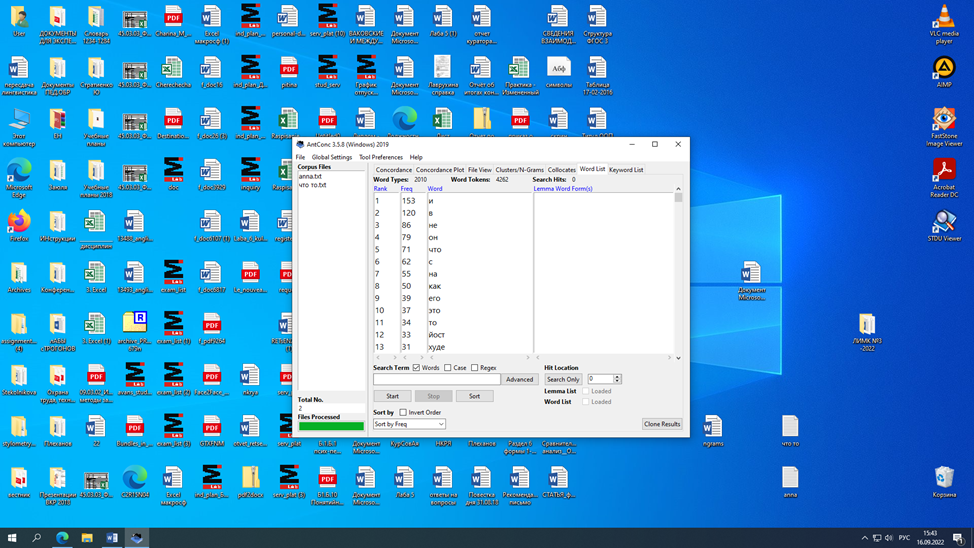Open FastStone Image Viewer shortcut
The image size is (974, 548).
click(x=943, y=119)
